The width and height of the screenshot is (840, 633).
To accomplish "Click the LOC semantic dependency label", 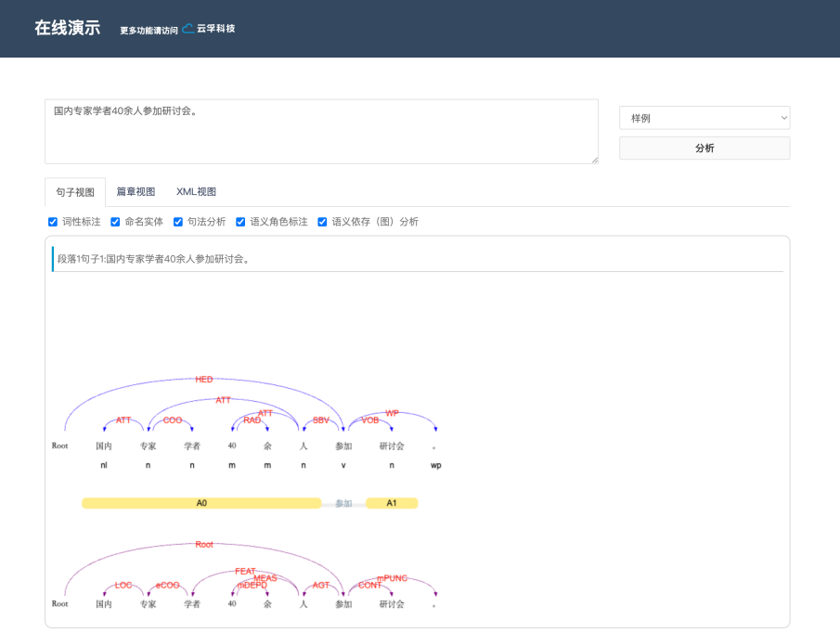I will point(123,585).
